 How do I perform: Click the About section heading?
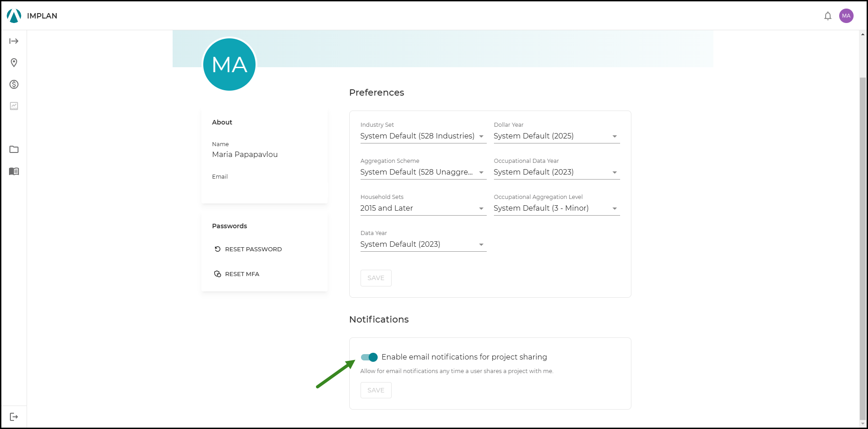tap(222, 122)
